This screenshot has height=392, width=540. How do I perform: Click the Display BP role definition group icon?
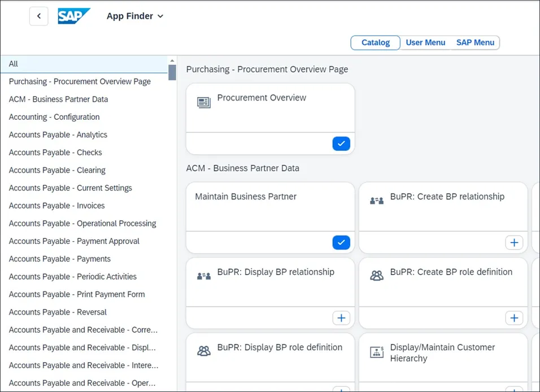204,351
